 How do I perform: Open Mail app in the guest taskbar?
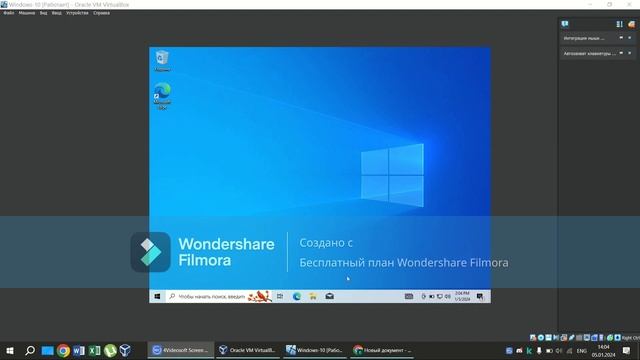click(x=329, y=296)
